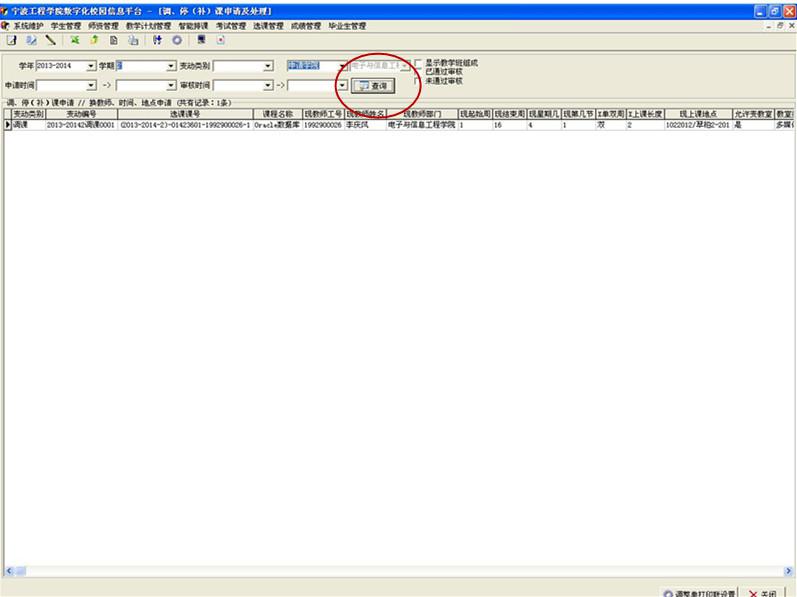Image resolution: width=797 pixels, height=597 pixels.
Task: Open the 成绩管理 menu
Action: pyautogui.click(x=306, y=25)
